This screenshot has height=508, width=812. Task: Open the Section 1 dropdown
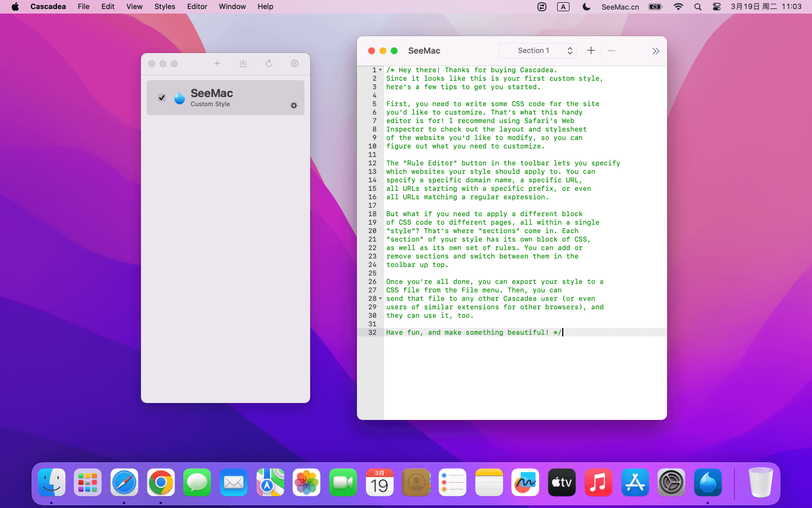pyautogui.click(x=537, y=51)
